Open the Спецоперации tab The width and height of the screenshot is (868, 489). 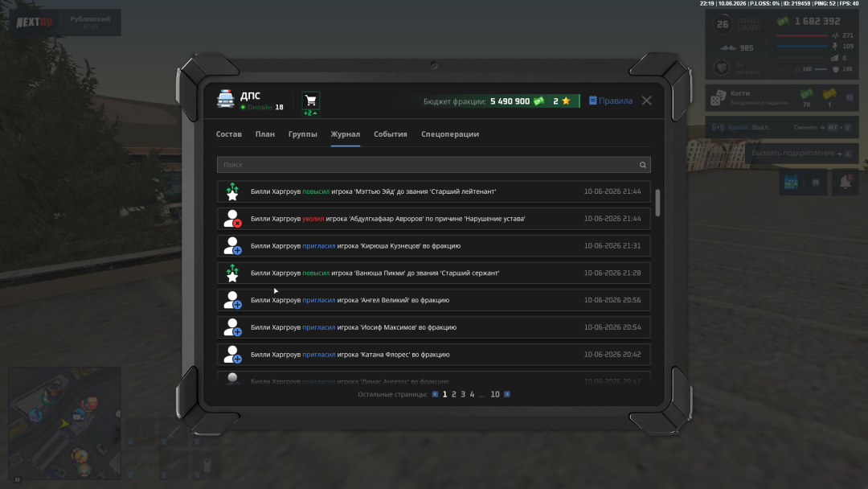tap(450, 134)
